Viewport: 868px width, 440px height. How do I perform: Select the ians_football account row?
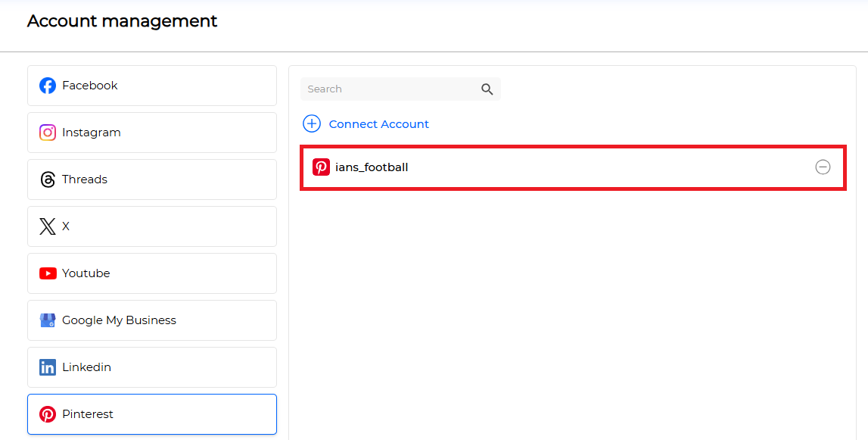[x=573, y=167]
